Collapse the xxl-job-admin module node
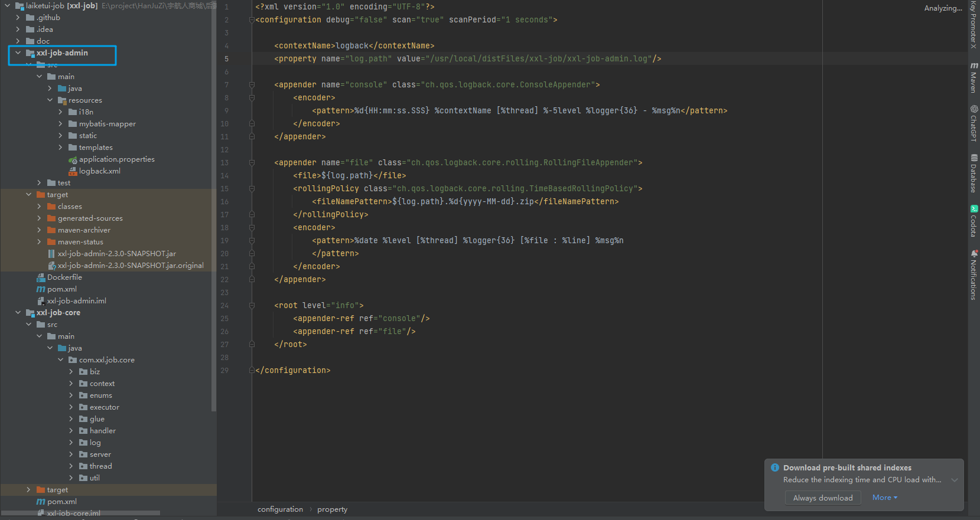 coord(18,53)
